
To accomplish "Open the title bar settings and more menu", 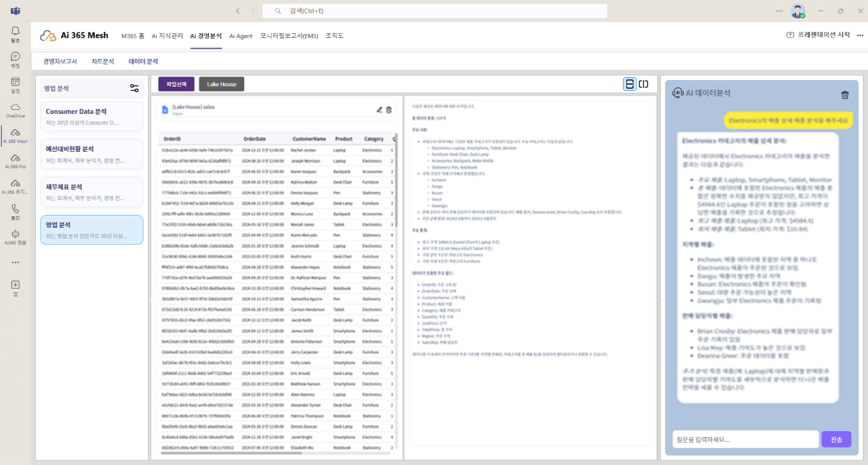I will pyautogui.click(x=779, y=12).
